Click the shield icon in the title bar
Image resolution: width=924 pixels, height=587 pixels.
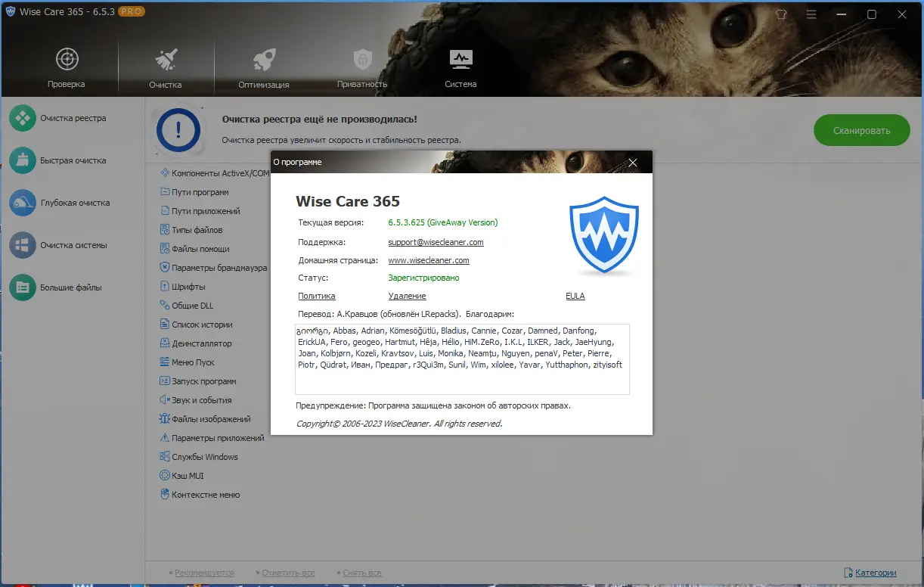(780, 14)
